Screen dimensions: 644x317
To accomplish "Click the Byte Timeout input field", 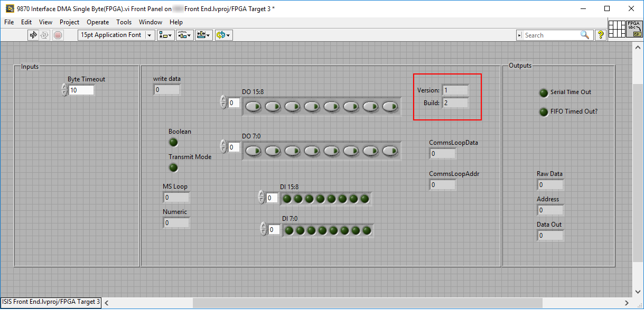I will click(x=81, y=90).
